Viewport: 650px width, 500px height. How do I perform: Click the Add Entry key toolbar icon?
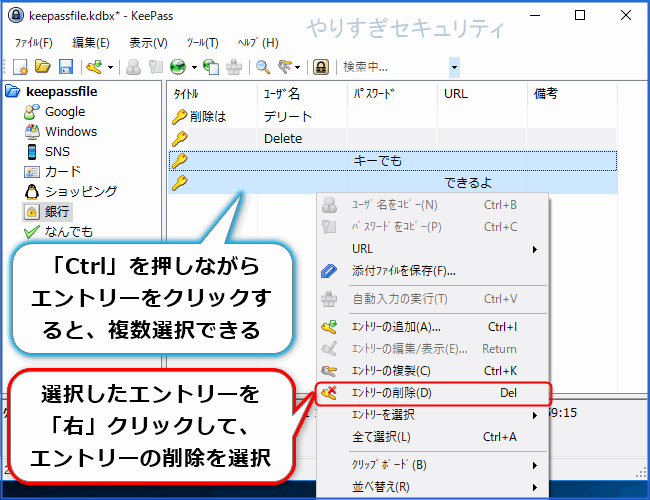point(95,67)
